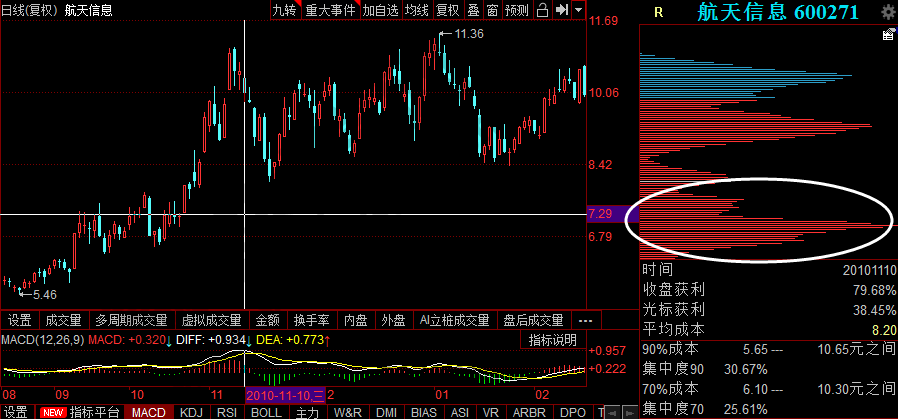
Task: Open the 复权 adjustment options
Action: [448, 10]
